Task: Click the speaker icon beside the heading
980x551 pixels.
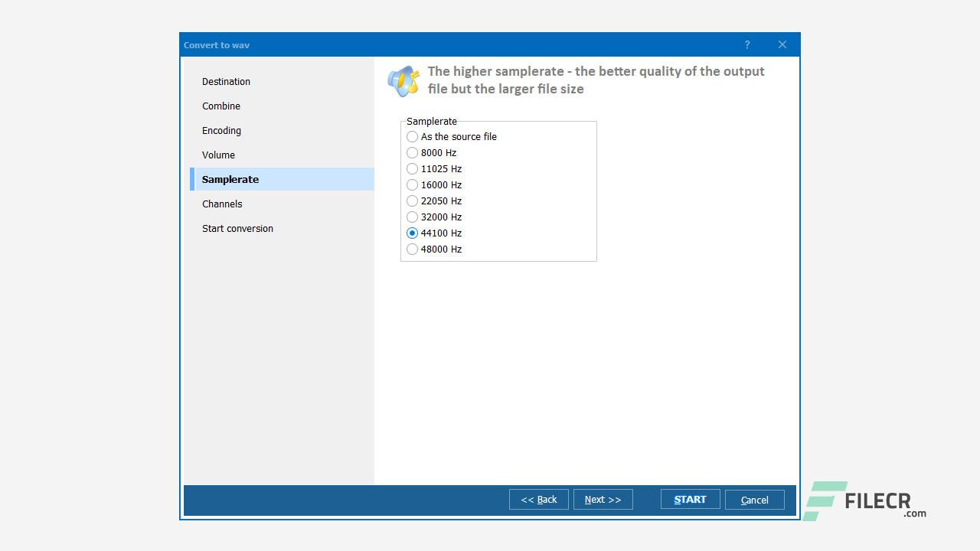Action: 404,80
